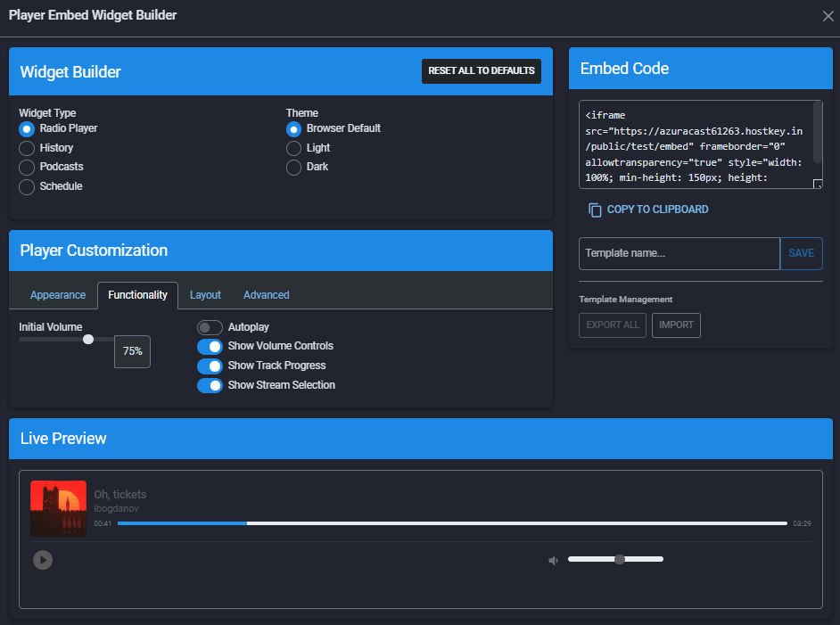Turn off Show Volume Controls
The width and height of the screenshot is (840, 625).
click(210, 347)
